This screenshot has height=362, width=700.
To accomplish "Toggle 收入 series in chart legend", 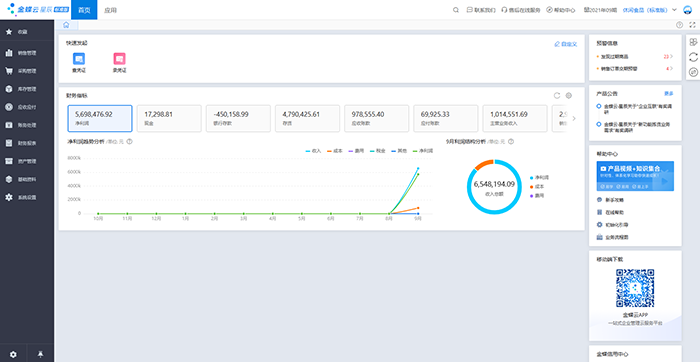I will pyautogui.click(x=313, y=151).
